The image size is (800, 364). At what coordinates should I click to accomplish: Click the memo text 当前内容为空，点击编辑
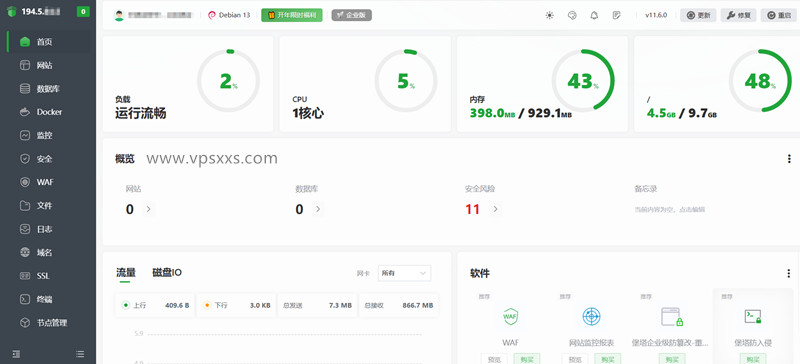coord(669,209)
